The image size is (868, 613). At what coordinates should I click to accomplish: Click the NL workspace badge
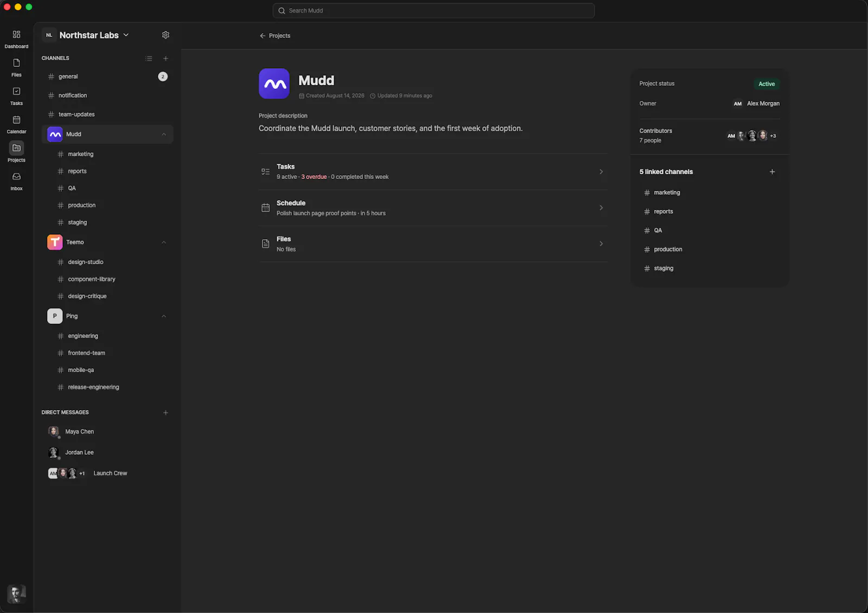pyautogui.click(x=49, y=35)
